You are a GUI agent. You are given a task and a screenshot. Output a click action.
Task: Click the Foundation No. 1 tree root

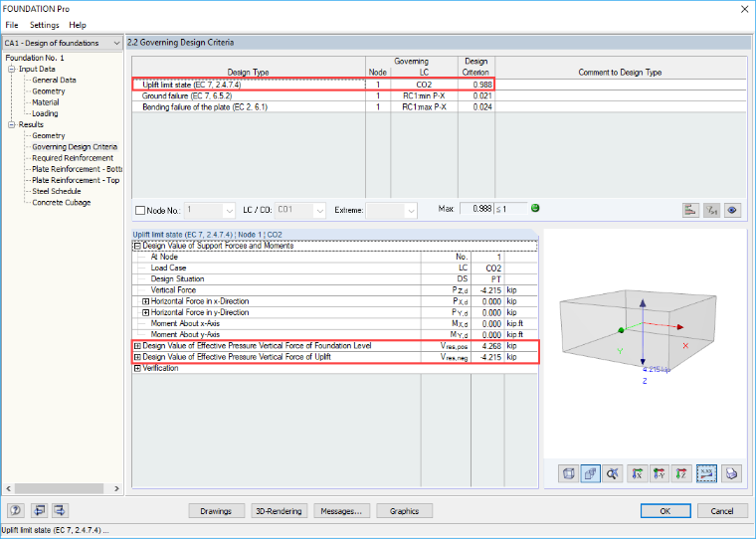point(35,58)
